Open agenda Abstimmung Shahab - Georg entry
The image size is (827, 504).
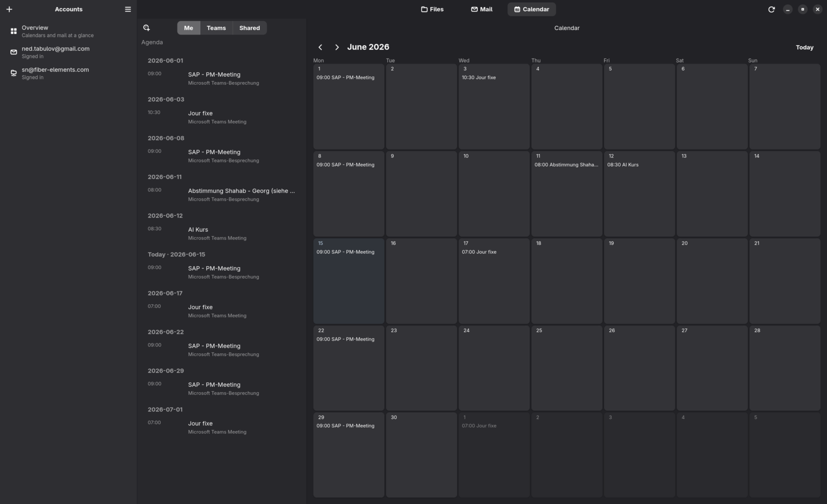(x=221, y=194)
